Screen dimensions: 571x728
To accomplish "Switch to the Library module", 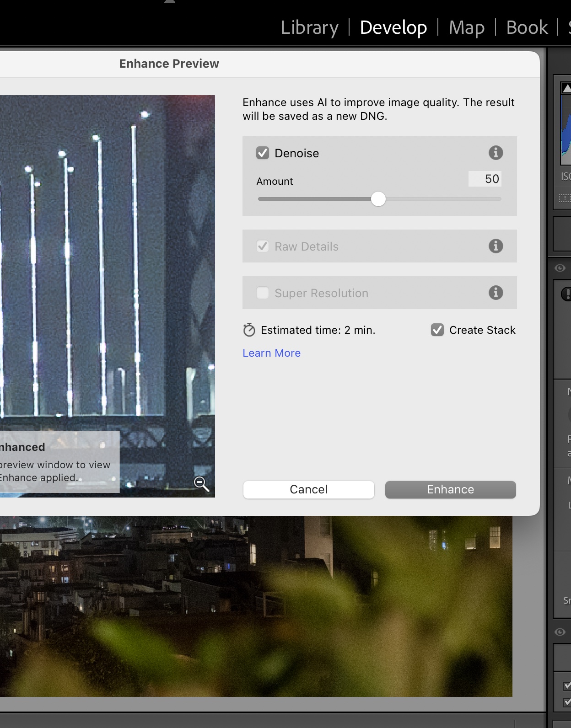I will tap(309, 28).
